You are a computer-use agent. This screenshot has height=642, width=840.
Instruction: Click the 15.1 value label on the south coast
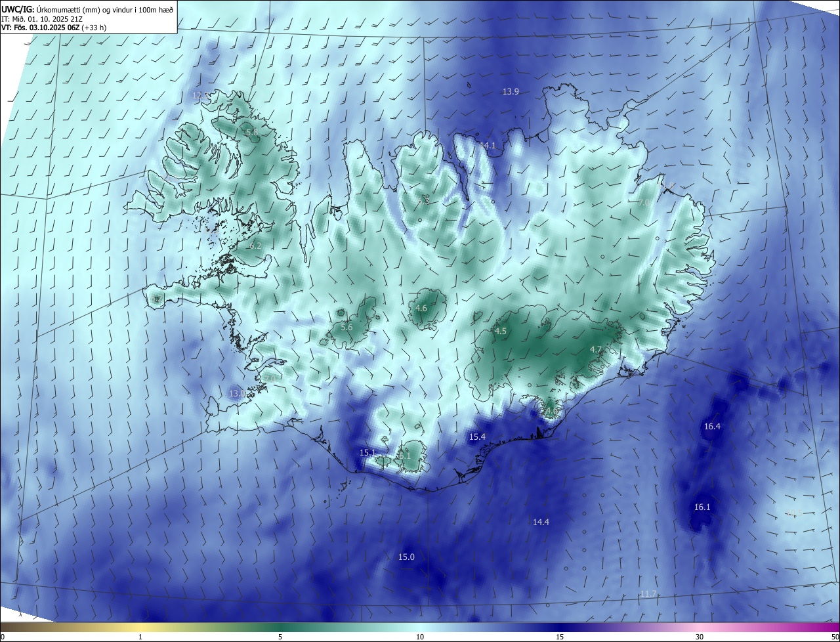click(367, 453)
